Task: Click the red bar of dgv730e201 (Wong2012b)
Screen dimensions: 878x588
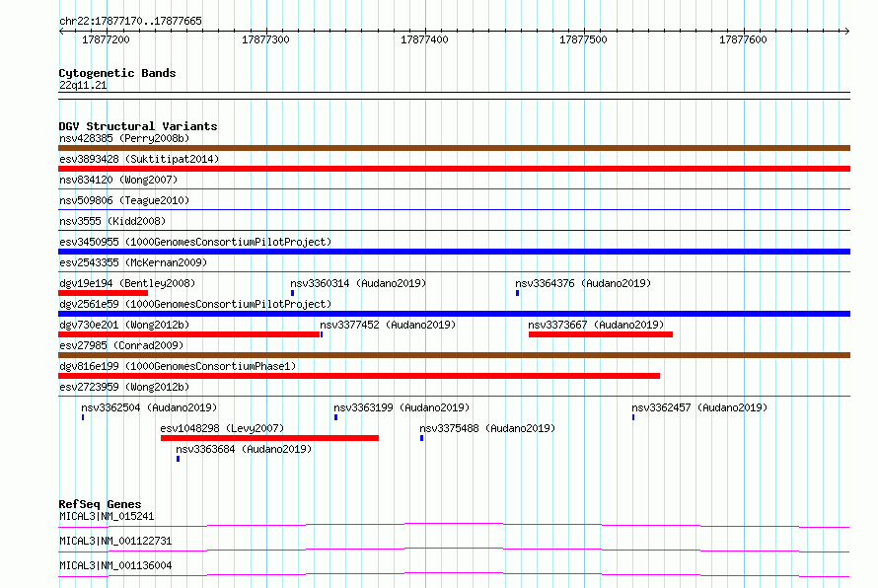Action: [188, 334]
